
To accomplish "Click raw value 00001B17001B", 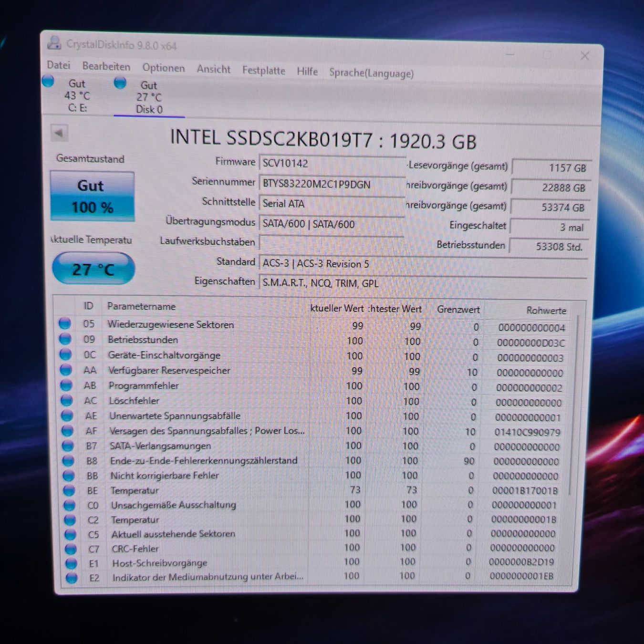I will pos(525,490).
